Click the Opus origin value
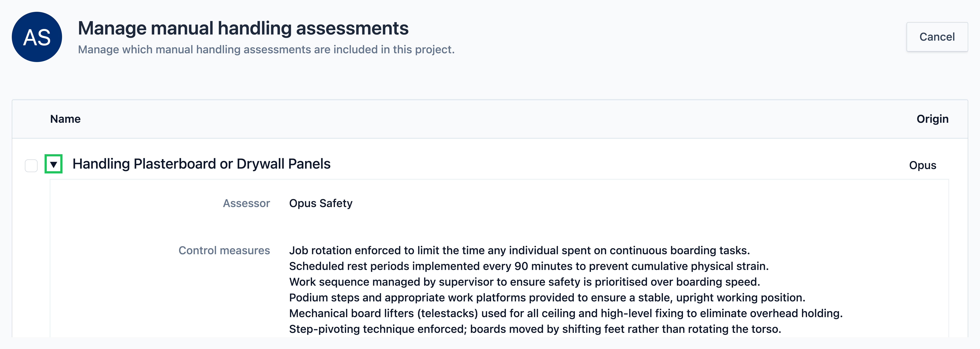Screen dimensions: 980x349 point(923,165)
